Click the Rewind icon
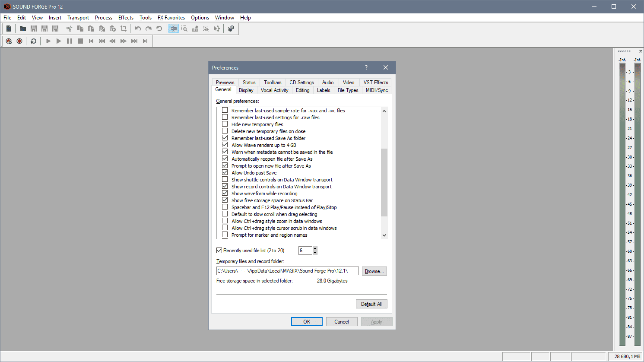This screenshot has width=644, height=362. pos(113,41)
